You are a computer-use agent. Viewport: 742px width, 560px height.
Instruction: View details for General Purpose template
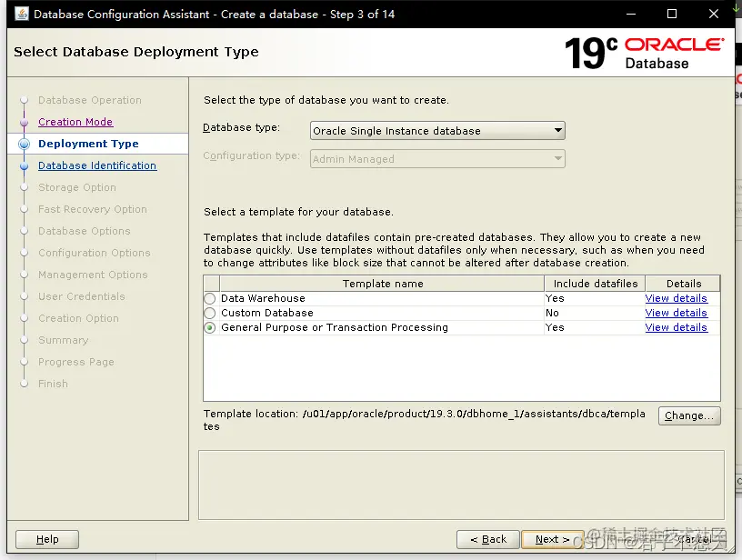pos(676,328)
